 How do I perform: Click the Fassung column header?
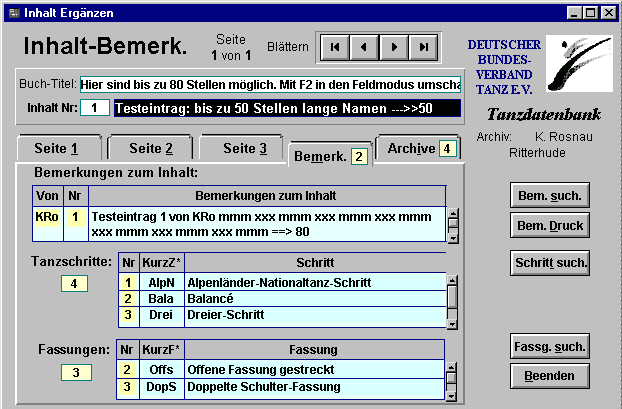(313, 349)
